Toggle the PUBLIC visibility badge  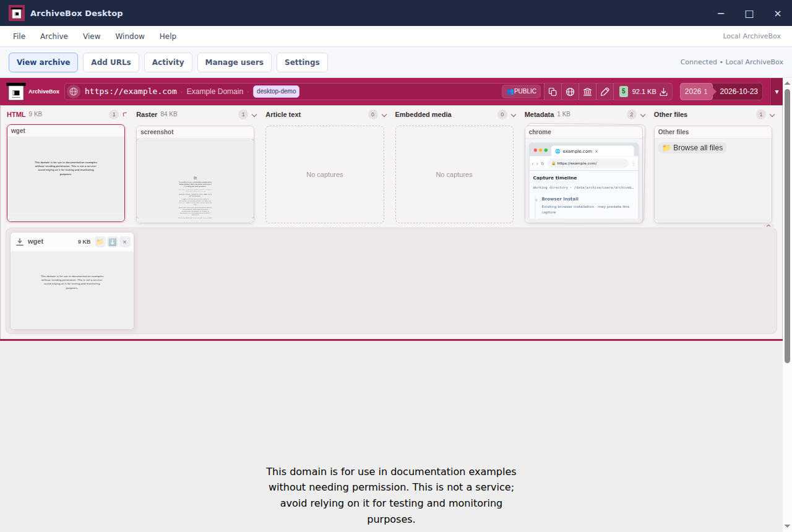(522, 92)
